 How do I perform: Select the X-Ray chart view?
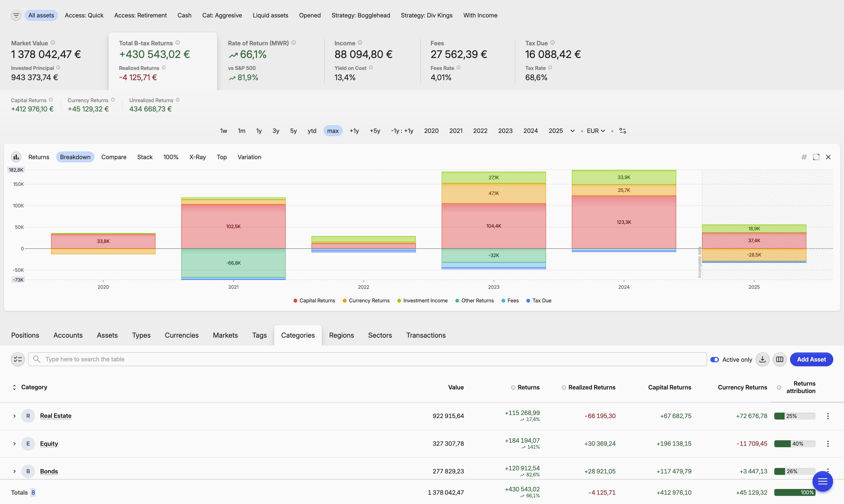tap(197, 157)
